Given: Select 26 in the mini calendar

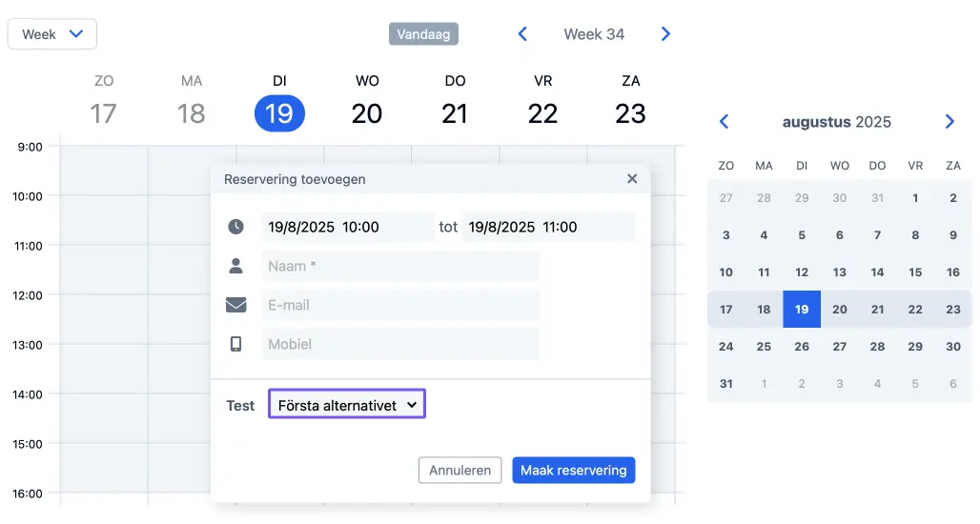Looking at the screenshot, I should pyautogui.click(x=802, y=347).
